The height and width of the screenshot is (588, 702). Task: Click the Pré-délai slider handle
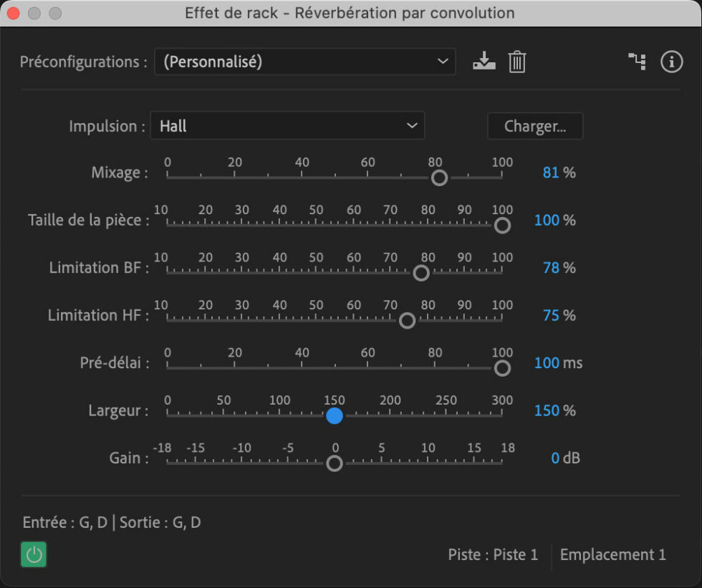502,368
